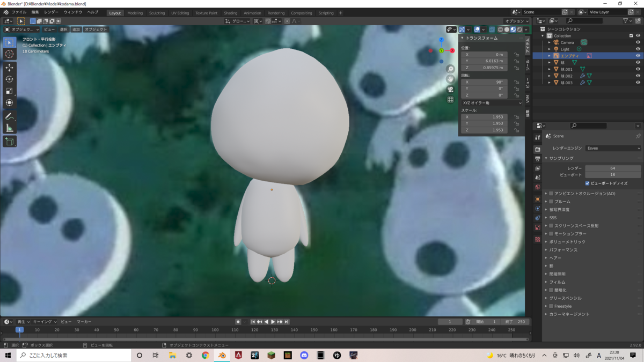Image resolution: width=644 pixels, height=362 pixels.
Task: Open the XYZ オイラー角 rotation mode dropdown
Action: 491,102
